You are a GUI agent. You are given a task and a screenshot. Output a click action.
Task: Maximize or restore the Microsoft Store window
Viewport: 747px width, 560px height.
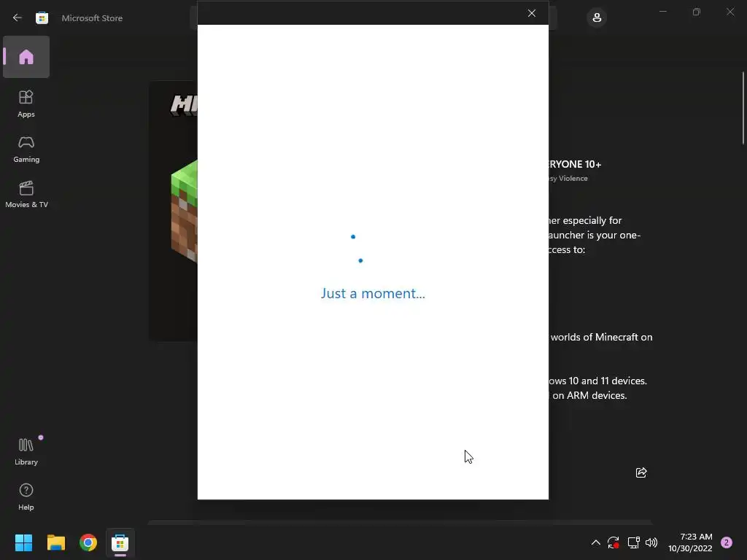pyautogui.click(x=697, y=12)
